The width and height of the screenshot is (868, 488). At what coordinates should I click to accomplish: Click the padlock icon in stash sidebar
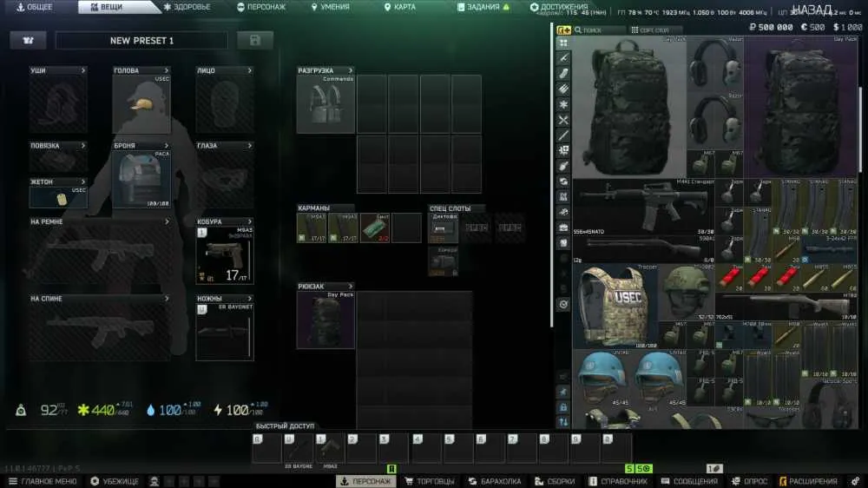[563, 407]
